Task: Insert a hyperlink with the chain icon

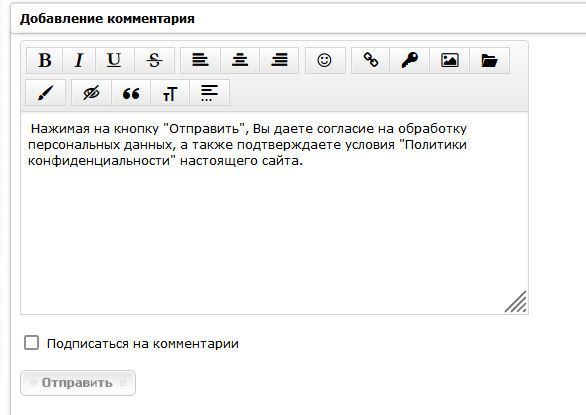Action: point(371,60)
